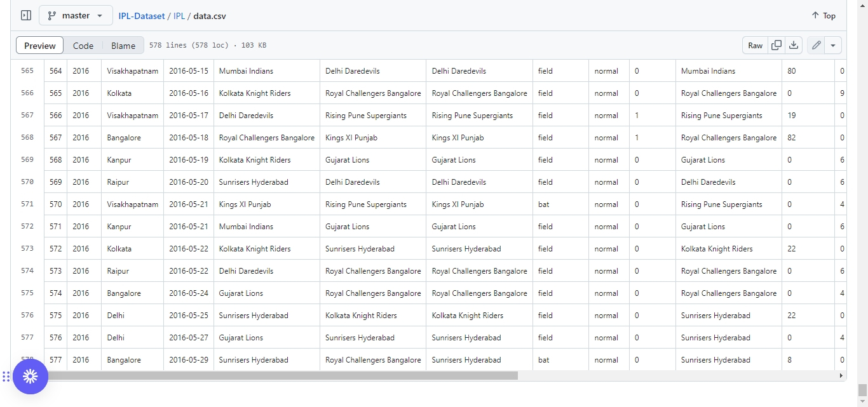The height and width of the screenshot is (407, 868).
Task: Expand the file tree side panel
Action: click(x=26, y=15)
